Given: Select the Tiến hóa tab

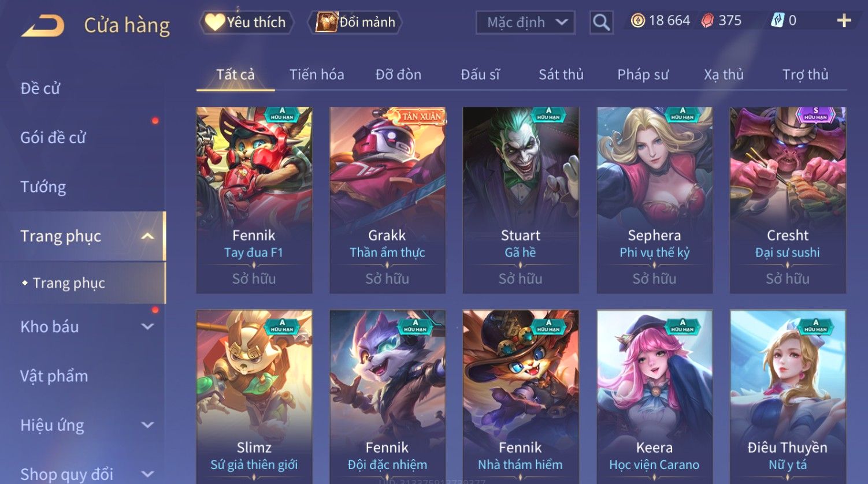Looking at the screenshot, I should pyautogui.click(x=317, y=75).
